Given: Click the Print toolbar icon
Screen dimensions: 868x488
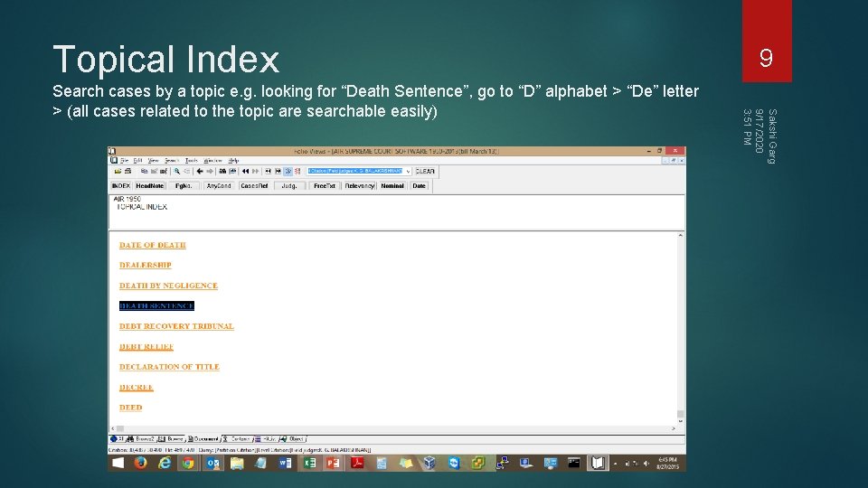Looking at the screenshot, I should (x=127, y=172).
